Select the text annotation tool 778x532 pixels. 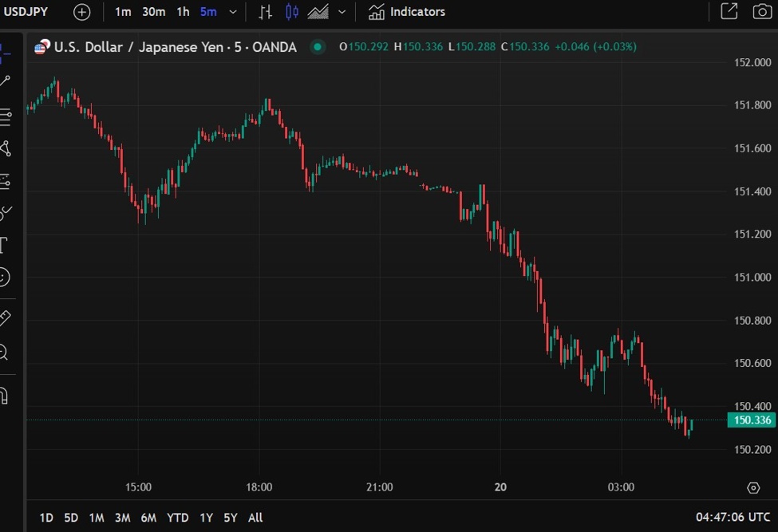point(4,244)
